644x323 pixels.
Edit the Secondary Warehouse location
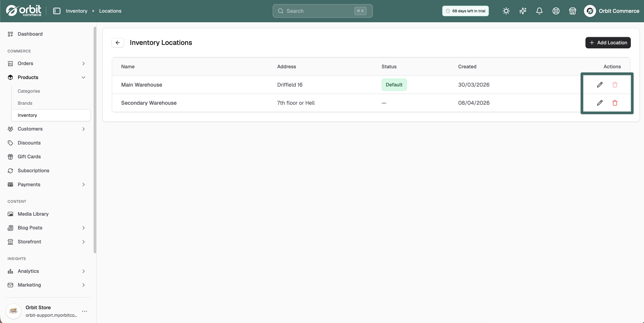[599, 103]
